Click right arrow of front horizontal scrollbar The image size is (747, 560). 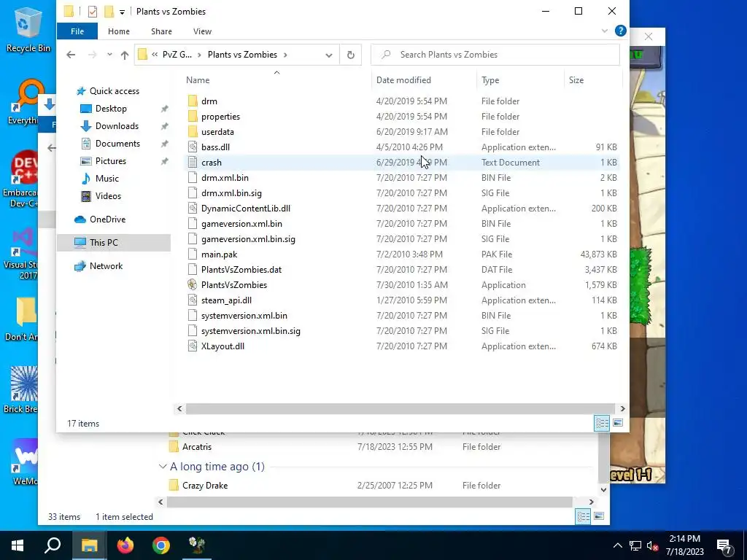(622, 409)
